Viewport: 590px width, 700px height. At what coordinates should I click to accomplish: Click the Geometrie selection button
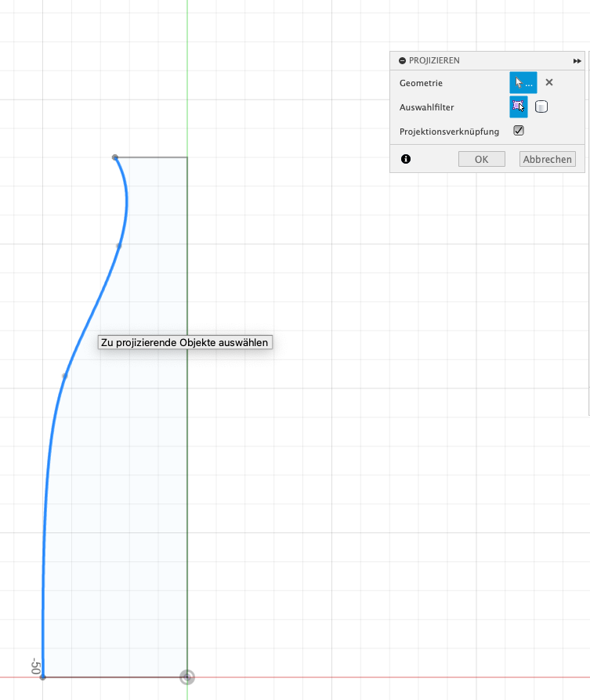coord(523,82)
